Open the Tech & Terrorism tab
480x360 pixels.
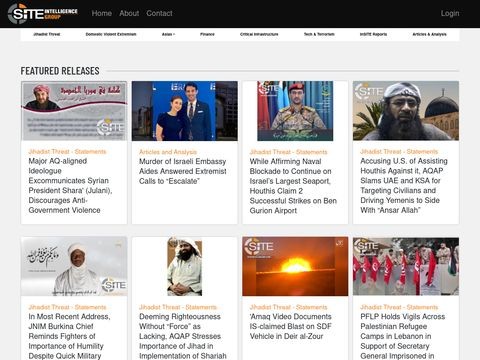pos(319,34)
